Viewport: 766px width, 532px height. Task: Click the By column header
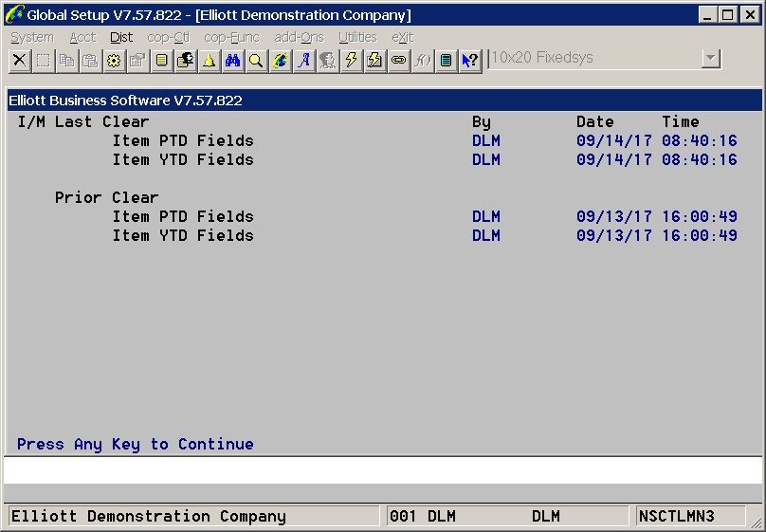[482, 122]
